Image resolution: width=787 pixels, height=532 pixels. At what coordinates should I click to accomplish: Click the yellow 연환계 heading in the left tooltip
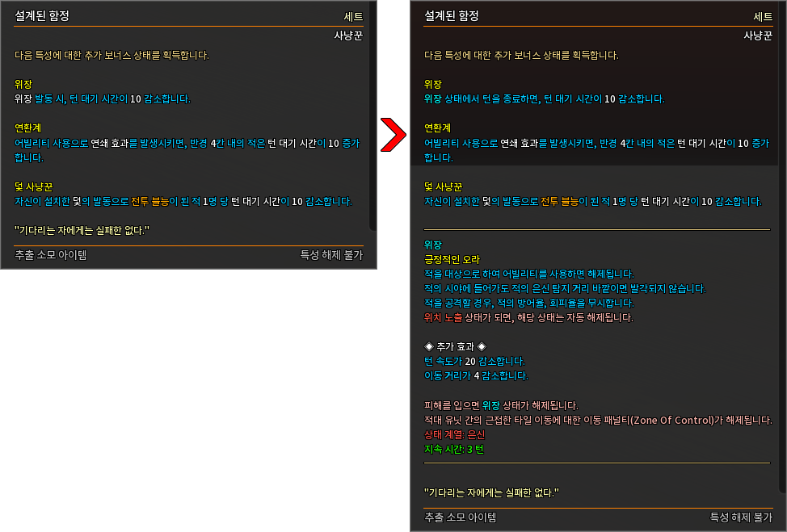click(28, 128)
